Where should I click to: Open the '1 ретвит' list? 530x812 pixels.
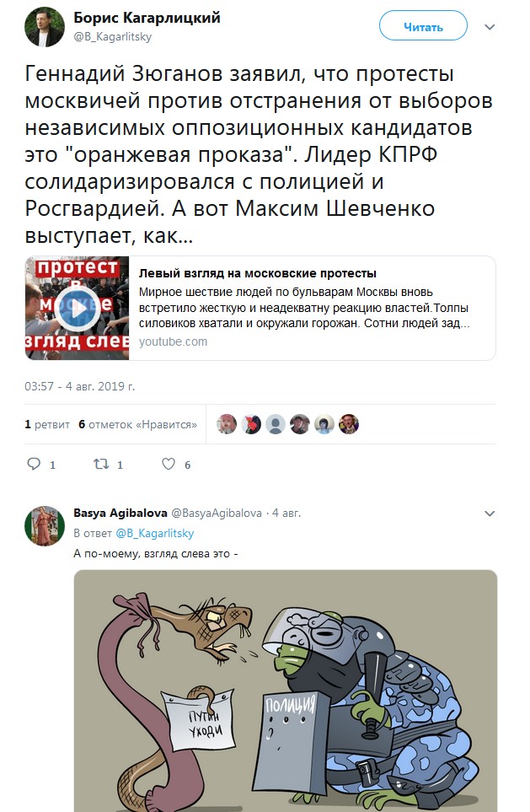[x=47, y=424]
